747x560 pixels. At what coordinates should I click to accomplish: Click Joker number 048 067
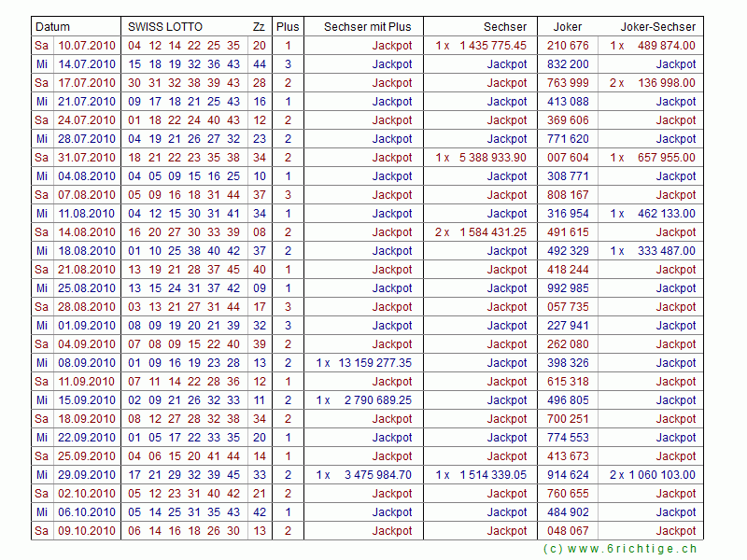click(568, 531)
